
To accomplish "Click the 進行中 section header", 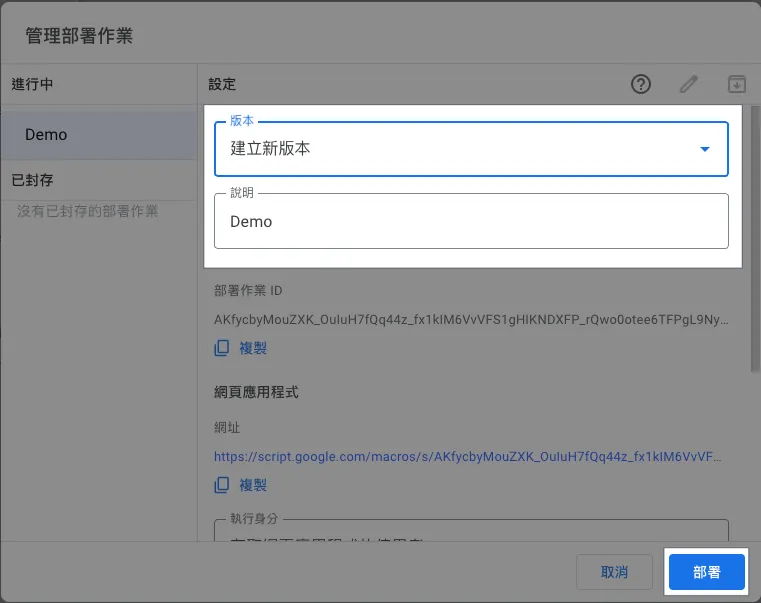I will 32,84.
